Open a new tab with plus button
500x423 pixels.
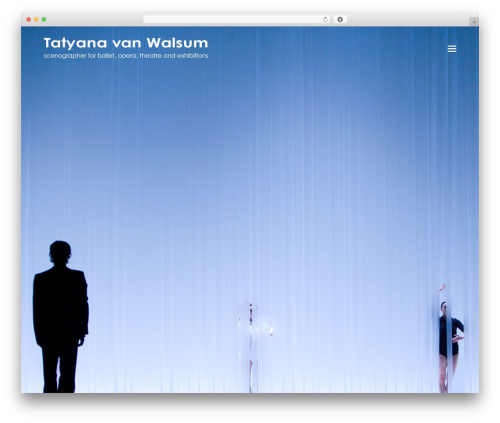[474, 22]
